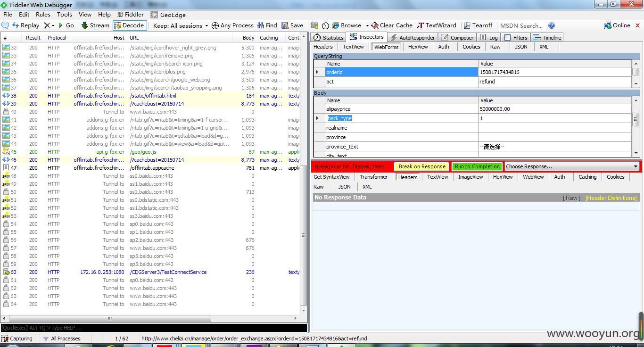Viewport: 644px width, 347px height.
Task: Click the stopwatch timer toolbar icon
Action: [325, 25]
